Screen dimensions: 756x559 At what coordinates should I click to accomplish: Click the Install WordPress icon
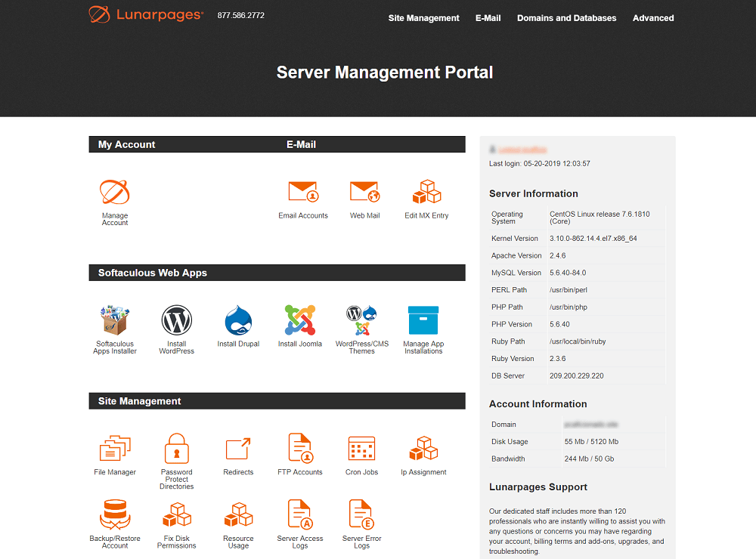click(x=176, y=320)
